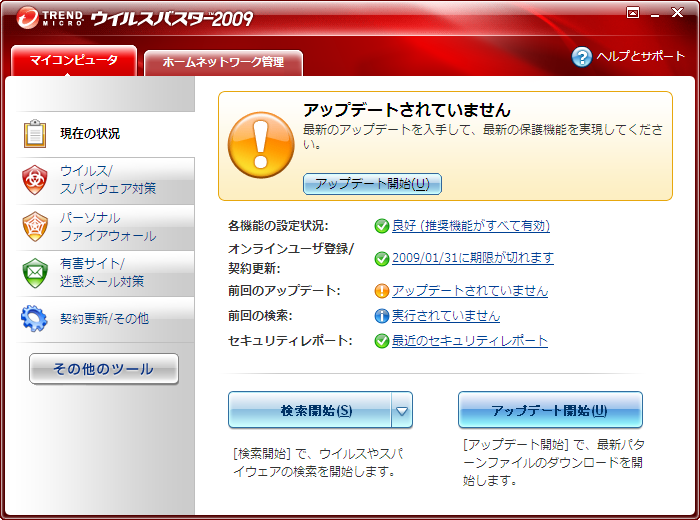Click the アップデートされていません heading in alert box
Screen dimensions: 700x520
coord(407,110)
